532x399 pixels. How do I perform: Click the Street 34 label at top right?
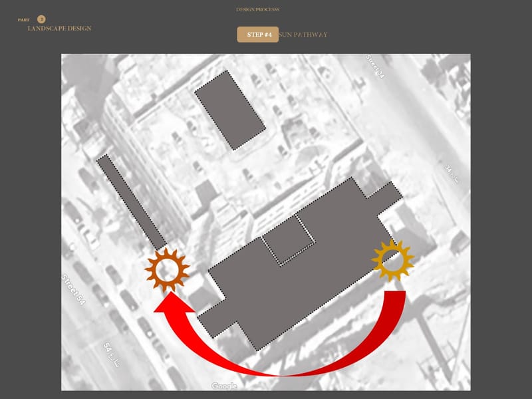(x=375, y=67)
